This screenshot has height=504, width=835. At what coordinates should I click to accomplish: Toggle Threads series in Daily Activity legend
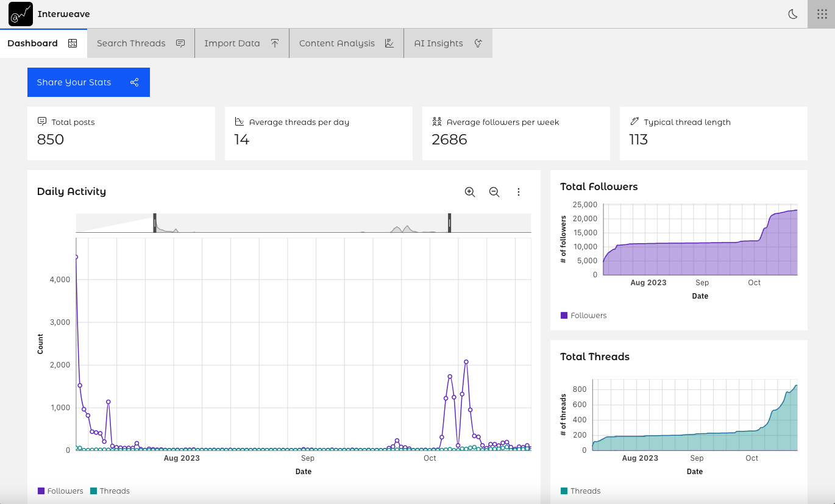pyautogui.click(x=110, y=491)
